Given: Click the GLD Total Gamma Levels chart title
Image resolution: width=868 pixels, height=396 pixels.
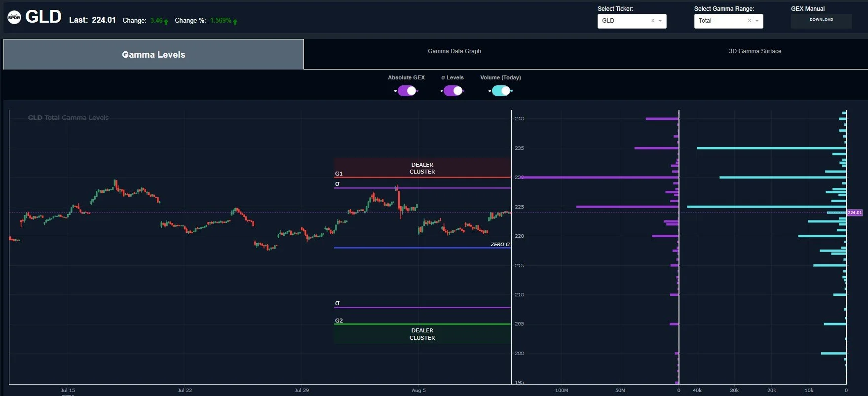Looking at the screenshot, I should (68, 117).
